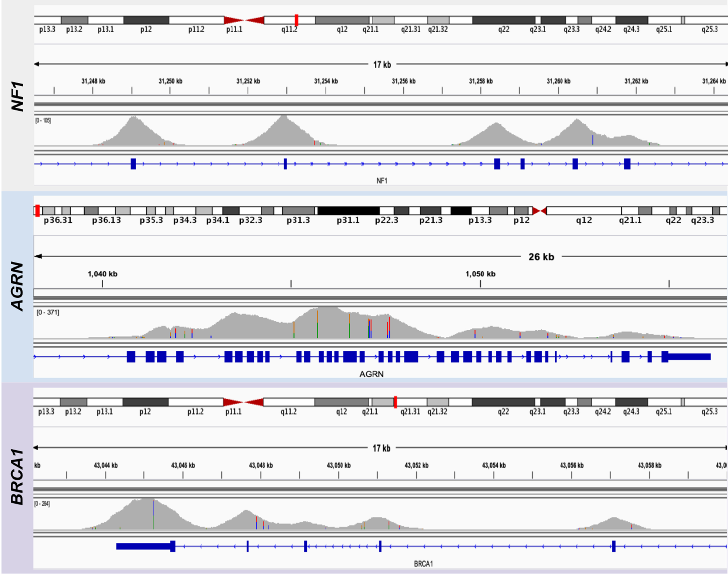Screen dimensions: 728x575
Task: Click the 31,248 kb ruler label
Action: pyautogui.click(x=93, y=81)
